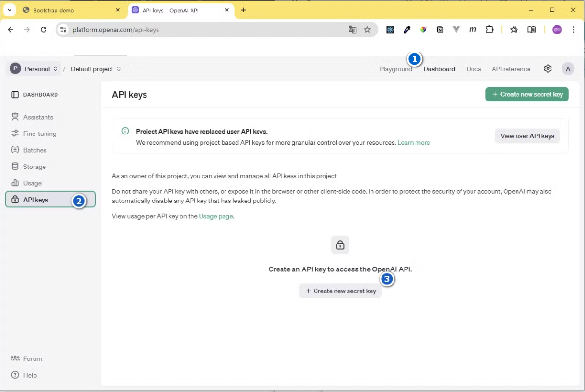Image resolution: width=585 pixels, height=392 pixels.
Task: Open the API reference tab
Action: [511, 69]
